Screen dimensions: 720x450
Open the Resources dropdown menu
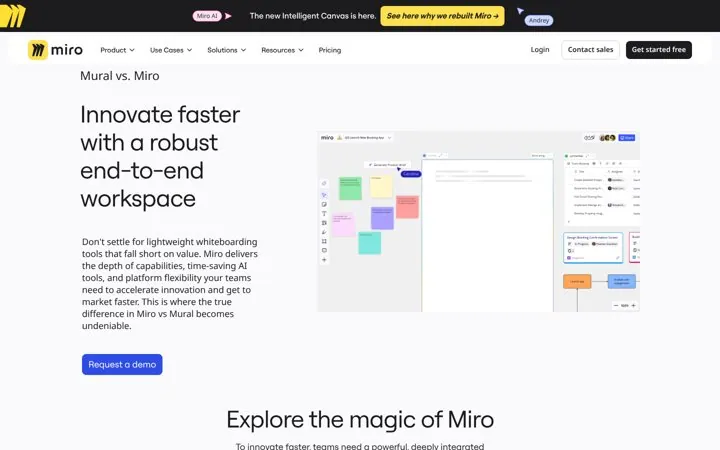[x=282, y=50]
